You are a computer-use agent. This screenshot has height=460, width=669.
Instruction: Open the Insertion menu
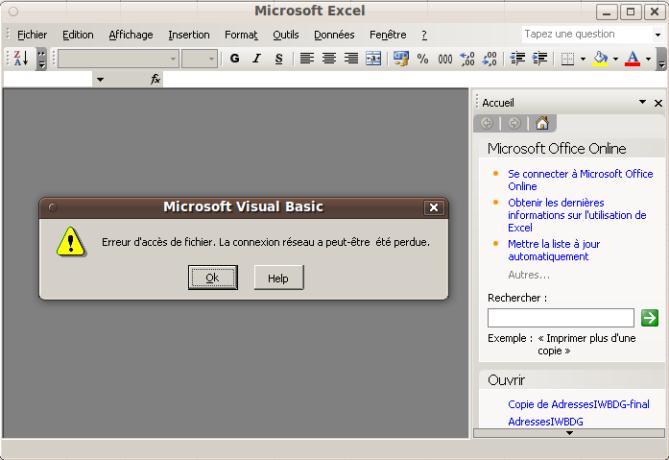pos(189,35)
